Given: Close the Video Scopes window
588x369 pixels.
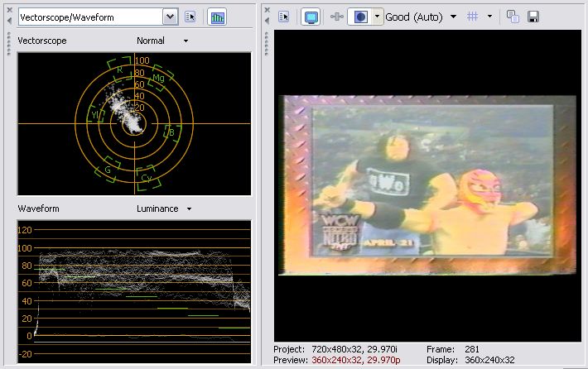Looking at the screenshot, I should pyautogui.click(x=10, y=10).
